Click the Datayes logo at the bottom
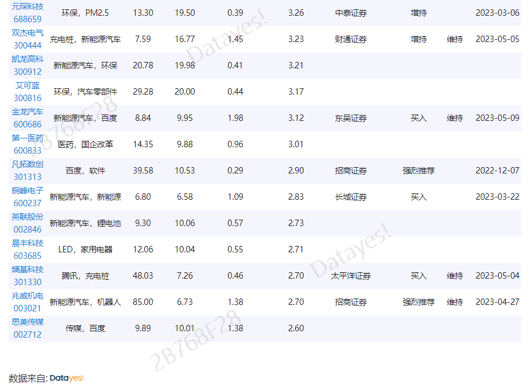Image resolution: width=532 pixels, height=392 pixels. point(66,378)
